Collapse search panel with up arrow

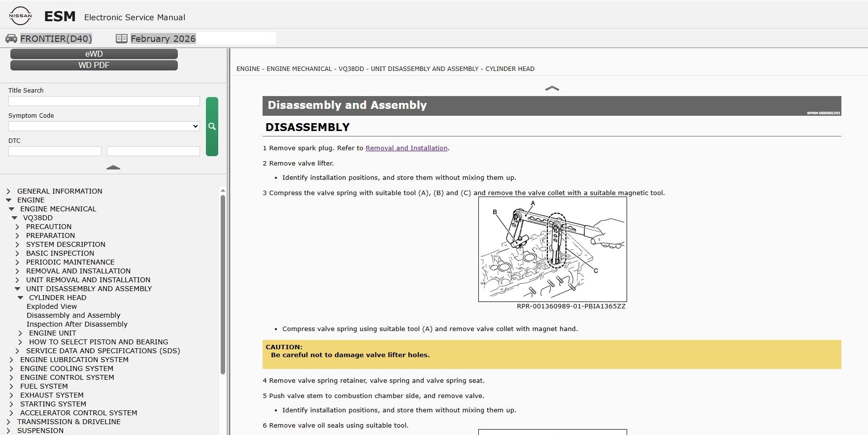(x=113, y=167)
